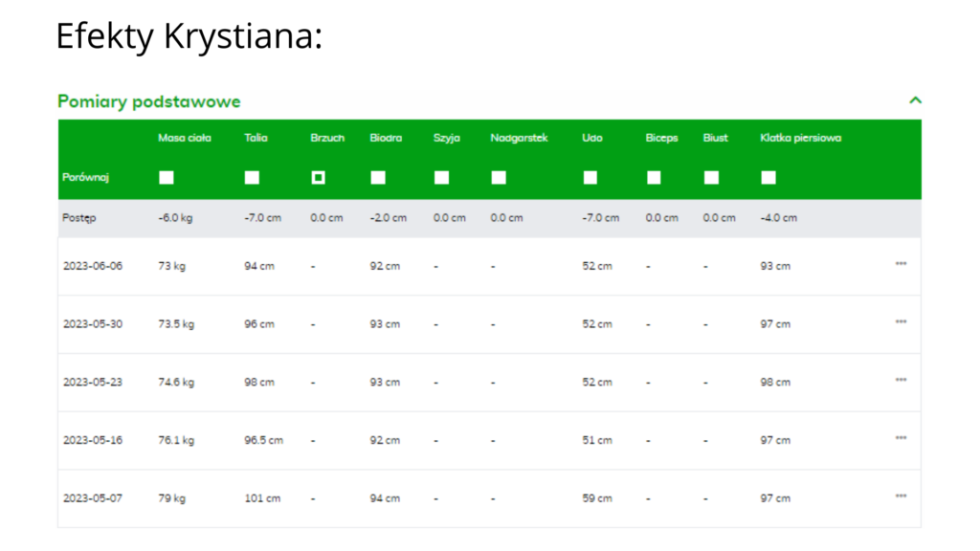Check the Klatka piersiowa compare checkbox
This screenshot has height=551, width=980.
[x=768, y=178]
